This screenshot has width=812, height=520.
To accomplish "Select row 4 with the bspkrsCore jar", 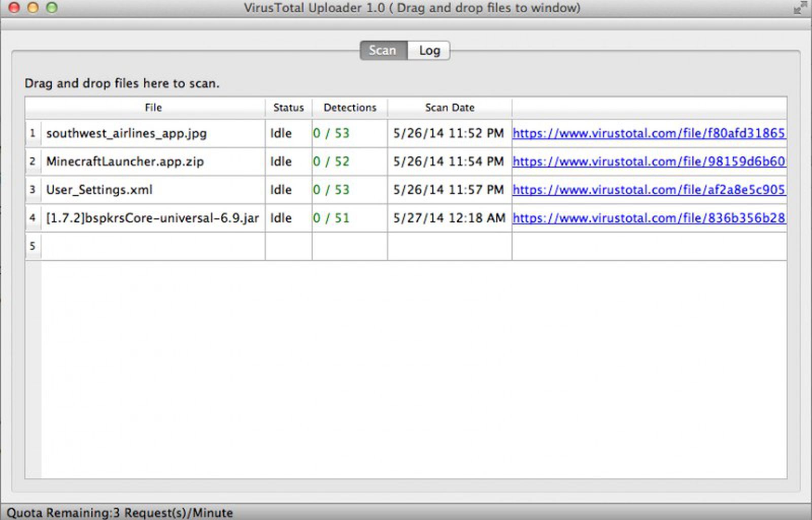I will click(x=152, y=218).
